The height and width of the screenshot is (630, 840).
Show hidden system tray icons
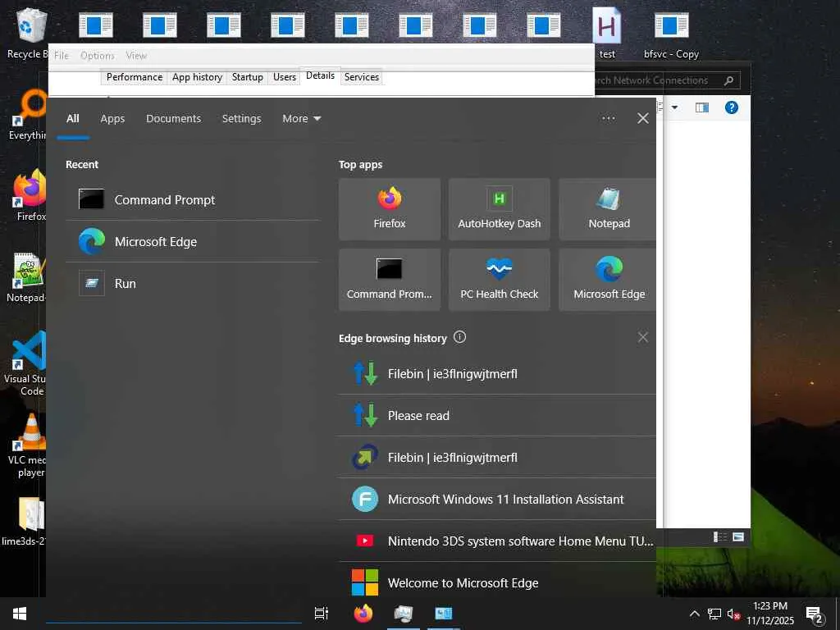click(694, 614)
